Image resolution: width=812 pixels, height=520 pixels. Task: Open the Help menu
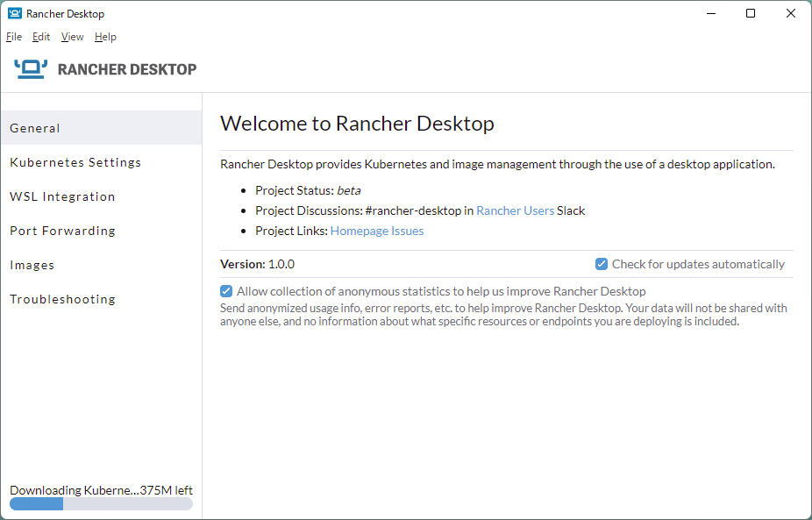(105, 37)
